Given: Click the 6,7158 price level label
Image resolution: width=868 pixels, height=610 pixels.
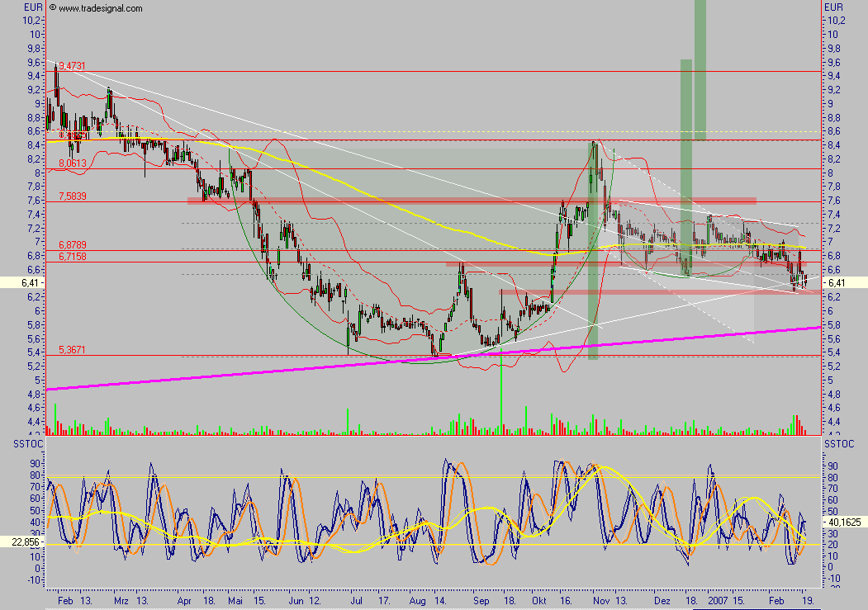Looking at the screenshot, I should pos(72,257).
